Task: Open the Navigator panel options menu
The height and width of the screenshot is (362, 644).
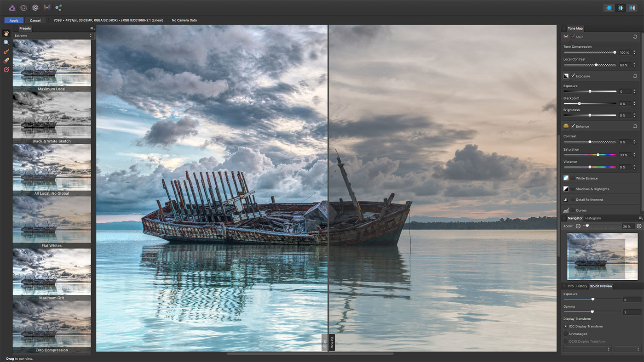Action: 640,218
